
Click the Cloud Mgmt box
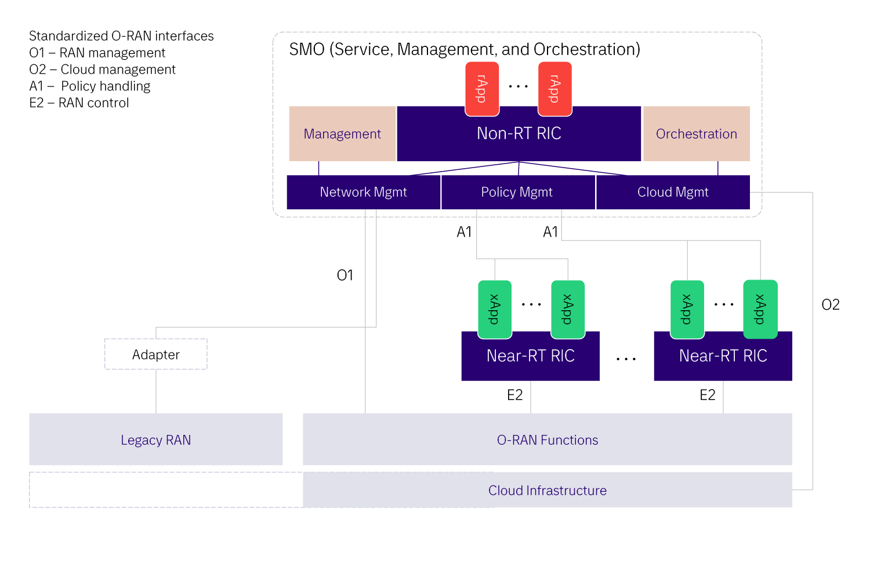point(673,192)
